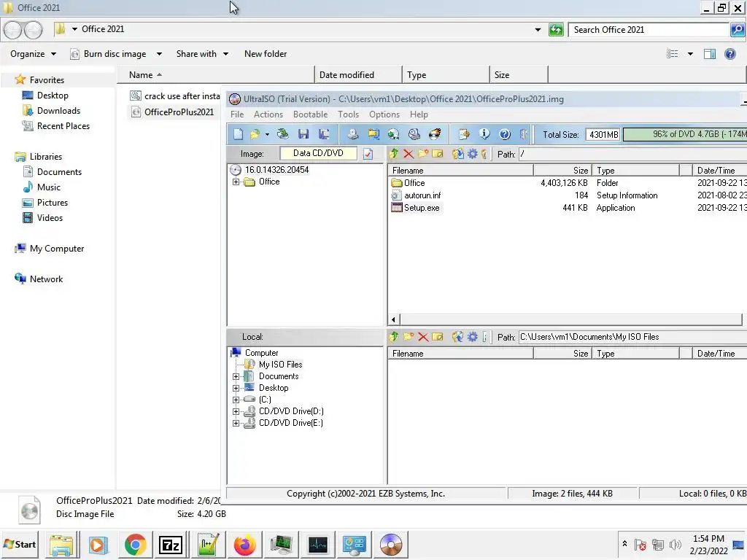Open 7-Zip from the taskbar
747x560 pixels.
(x=171, y=544)
